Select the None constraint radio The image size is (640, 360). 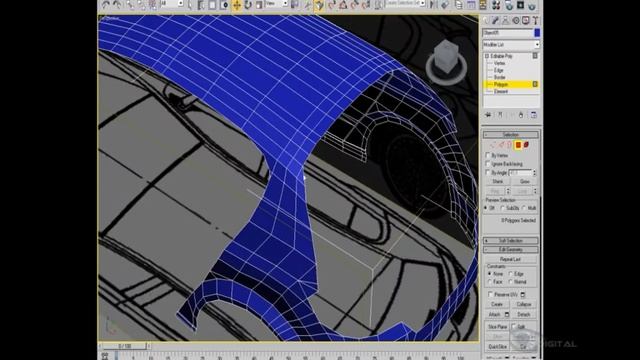click(x=490, y=274)
